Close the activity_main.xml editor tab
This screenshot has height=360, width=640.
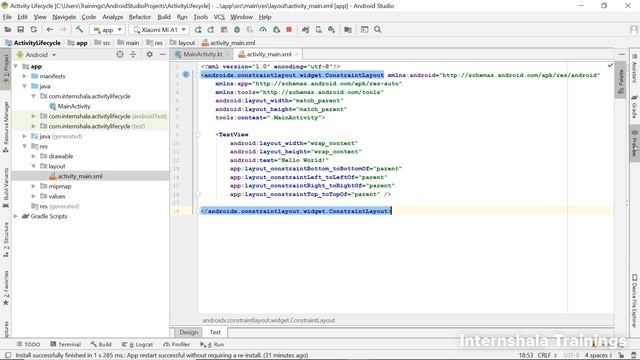297,54
